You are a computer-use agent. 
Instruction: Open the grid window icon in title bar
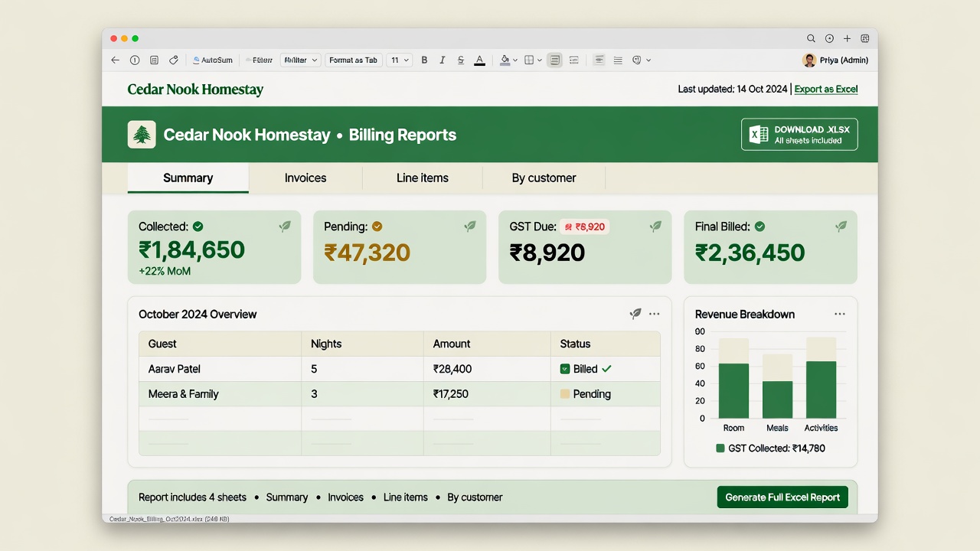click(x=865, y=38)
